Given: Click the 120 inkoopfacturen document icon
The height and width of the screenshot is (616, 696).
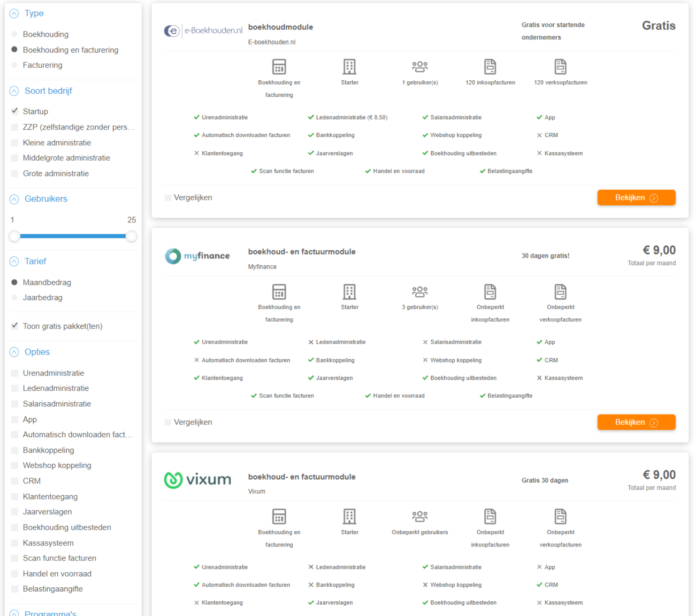Looking at the screenshot, I should [x=490, y=67].
